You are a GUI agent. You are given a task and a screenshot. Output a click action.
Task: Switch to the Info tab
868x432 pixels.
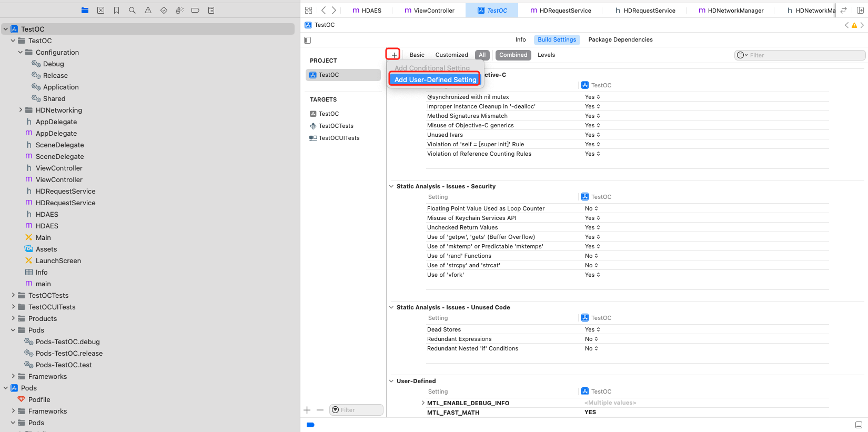[x=520, y=39]
